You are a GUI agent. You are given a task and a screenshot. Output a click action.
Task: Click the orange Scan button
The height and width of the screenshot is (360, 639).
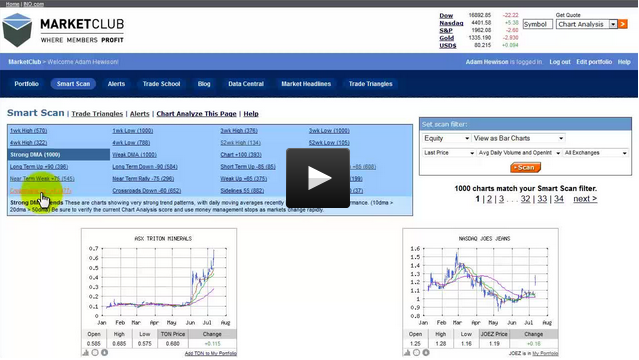(x=525, y=168)
